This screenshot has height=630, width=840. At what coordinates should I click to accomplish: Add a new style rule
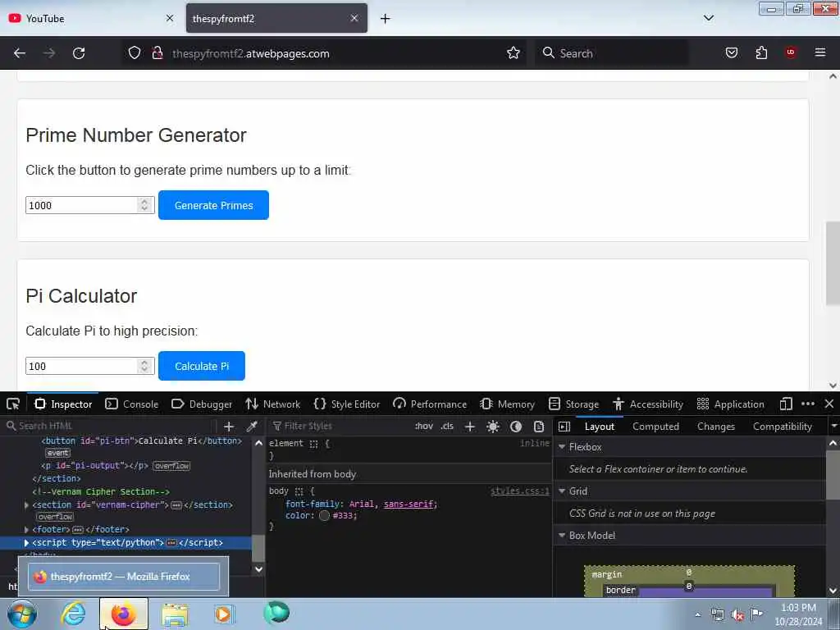470,427
